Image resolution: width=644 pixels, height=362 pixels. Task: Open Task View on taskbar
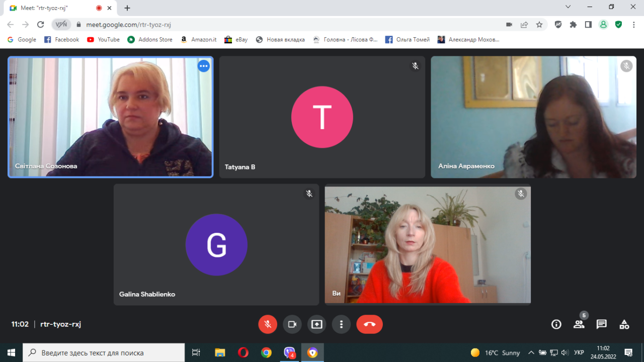[x=196, y=352]
